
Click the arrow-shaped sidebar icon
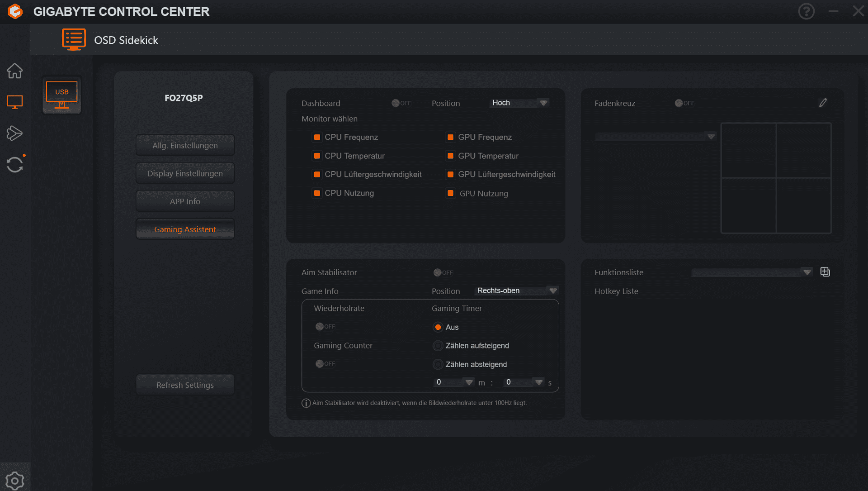pos(15,133)
